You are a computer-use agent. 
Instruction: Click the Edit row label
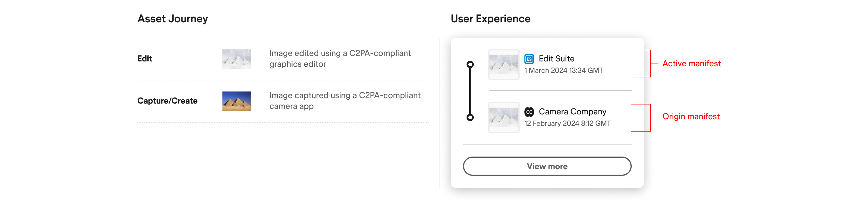coord(145,59)
